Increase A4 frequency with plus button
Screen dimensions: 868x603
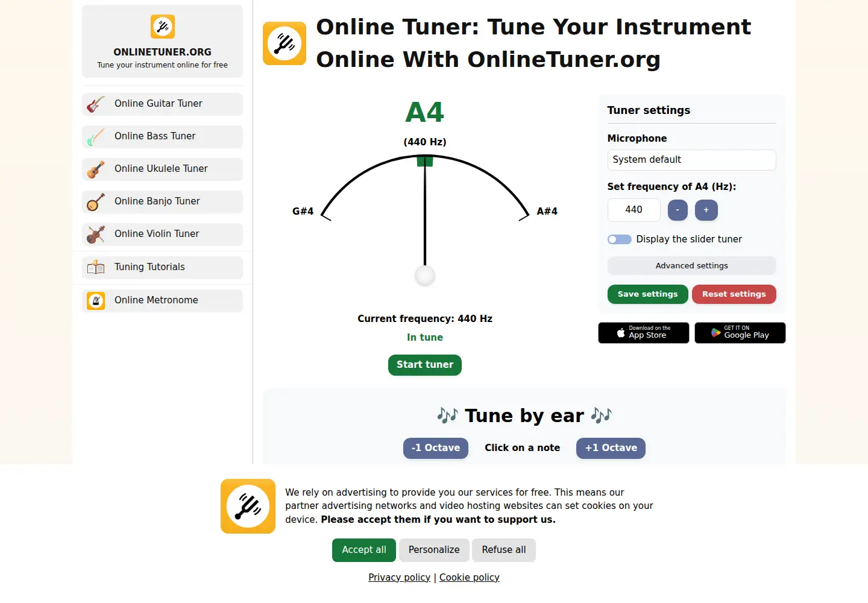706,210
